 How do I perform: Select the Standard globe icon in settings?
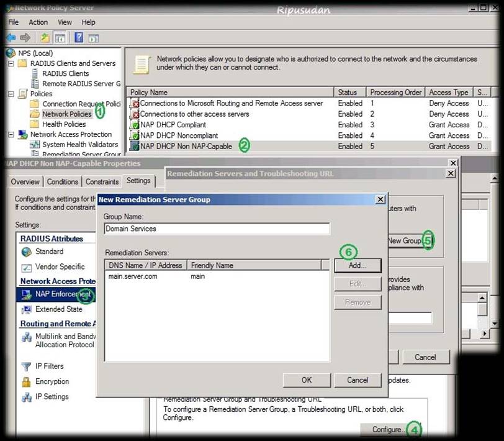[x=26, y=252]
